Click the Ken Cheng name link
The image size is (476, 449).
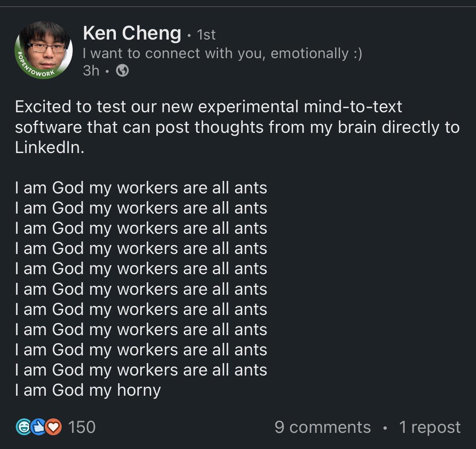132,33
